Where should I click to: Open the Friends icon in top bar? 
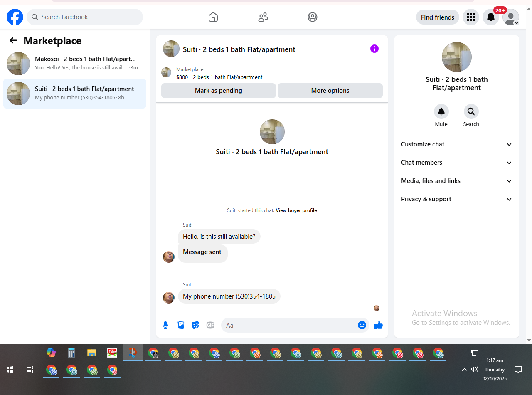click(263, 17)
